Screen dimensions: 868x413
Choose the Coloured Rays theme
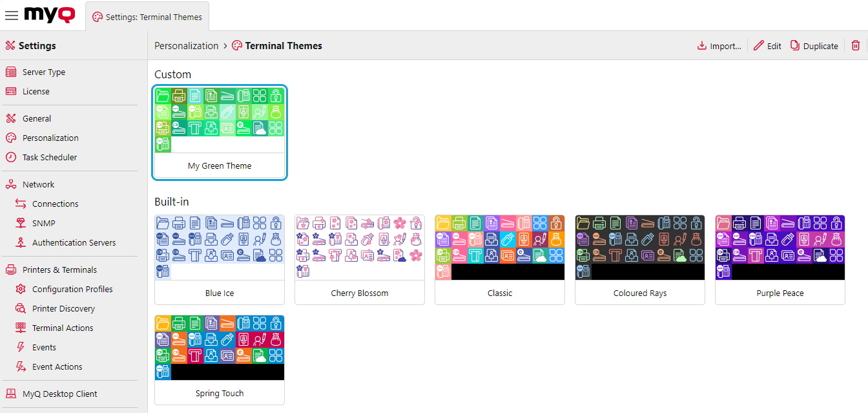pos(639,248)
